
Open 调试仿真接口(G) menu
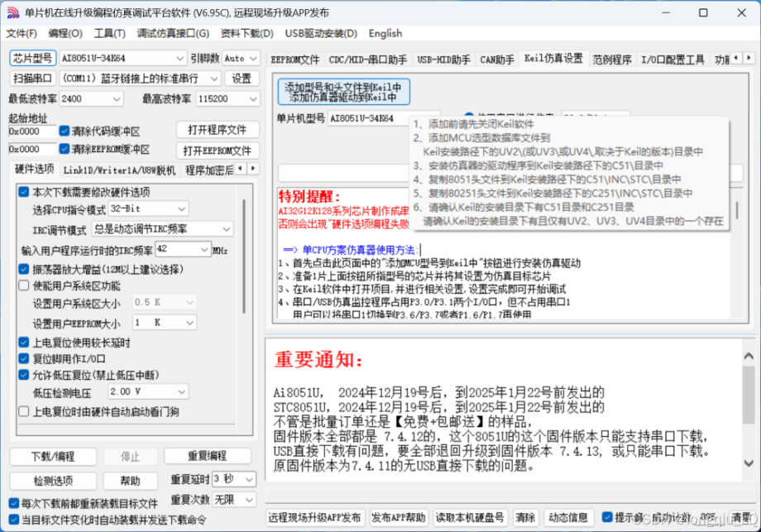coord(173,33)
